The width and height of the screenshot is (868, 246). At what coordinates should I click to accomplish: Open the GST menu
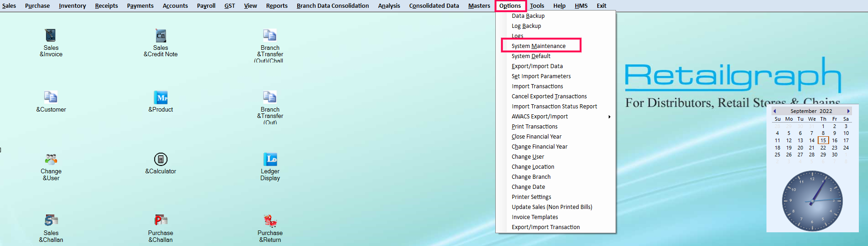(x=230, y=6)
